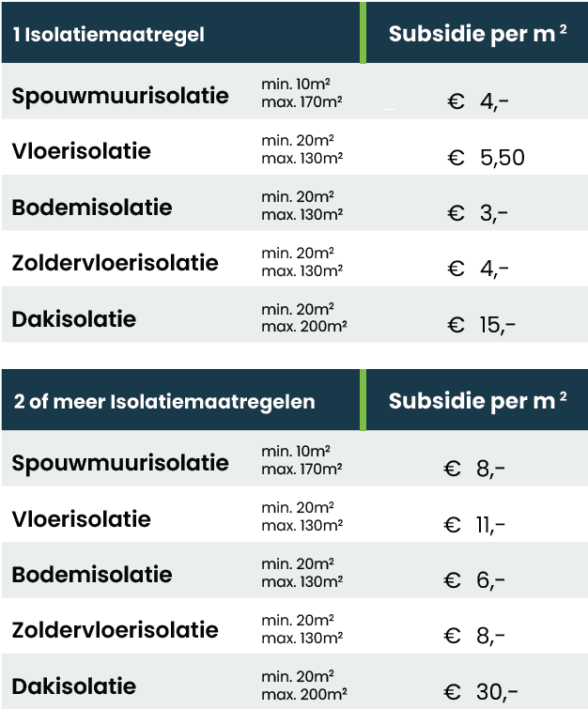Click Vloerisolatie label beside € 5,50
This screenshot has height=709, width=588.
[x=81, y=151]
